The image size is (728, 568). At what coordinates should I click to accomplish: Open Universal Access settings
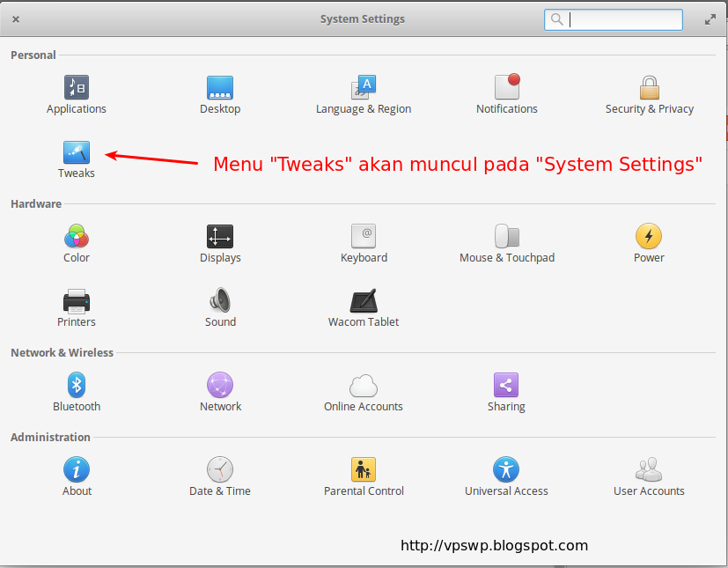(506, 477)
